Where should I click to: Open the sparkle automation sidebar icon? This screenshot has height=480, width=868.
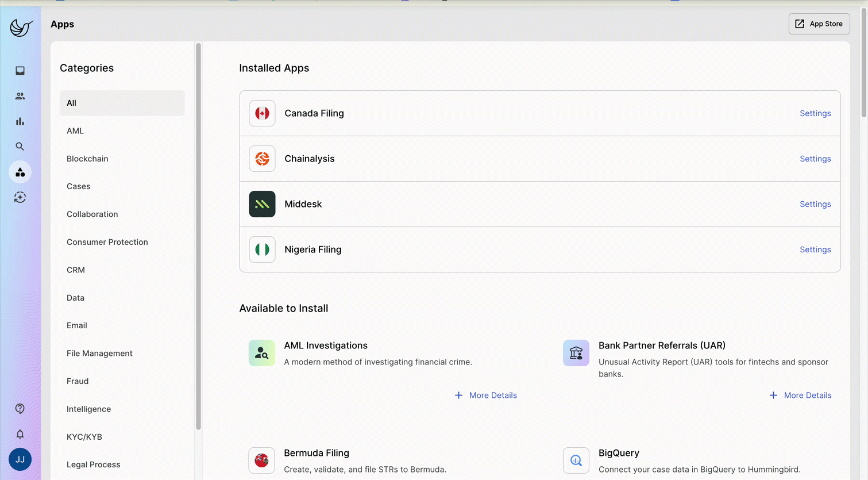[x=20, y=197]
